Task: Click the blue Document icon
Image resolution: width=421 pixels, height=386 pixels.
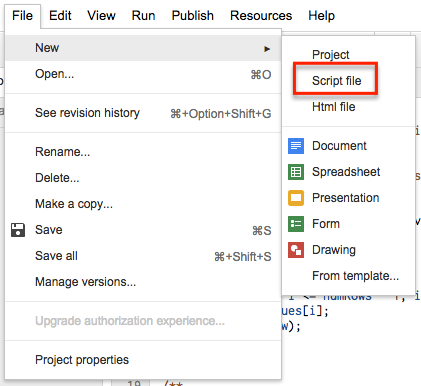Action: click(x=296, y=146)
